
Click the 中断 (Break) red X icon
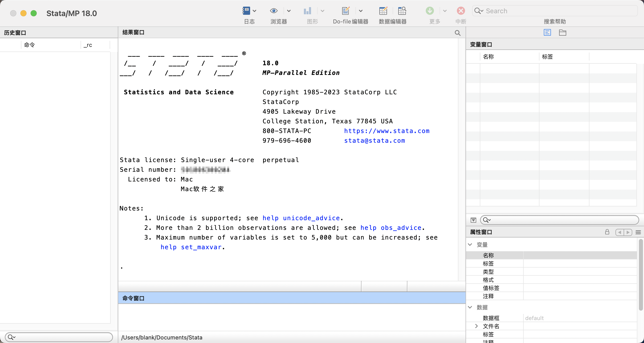click(461, 11)
